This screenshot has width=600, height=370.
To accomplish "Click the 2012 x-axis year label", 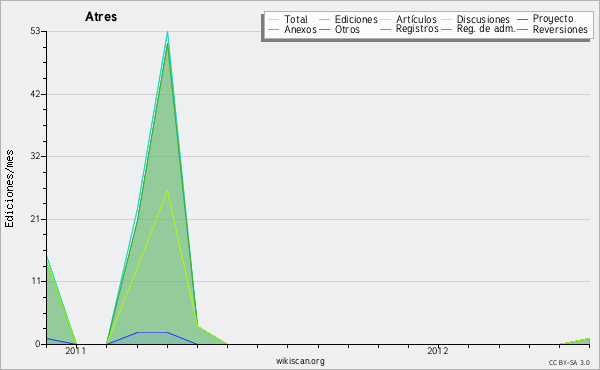I will click(438, 350).
